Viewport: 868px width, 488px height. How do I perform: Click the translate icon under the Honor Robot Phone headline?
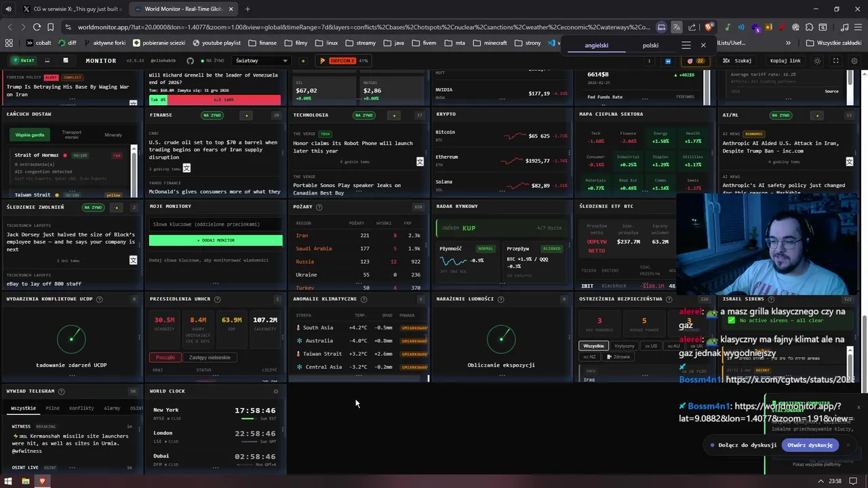(420, 161)
